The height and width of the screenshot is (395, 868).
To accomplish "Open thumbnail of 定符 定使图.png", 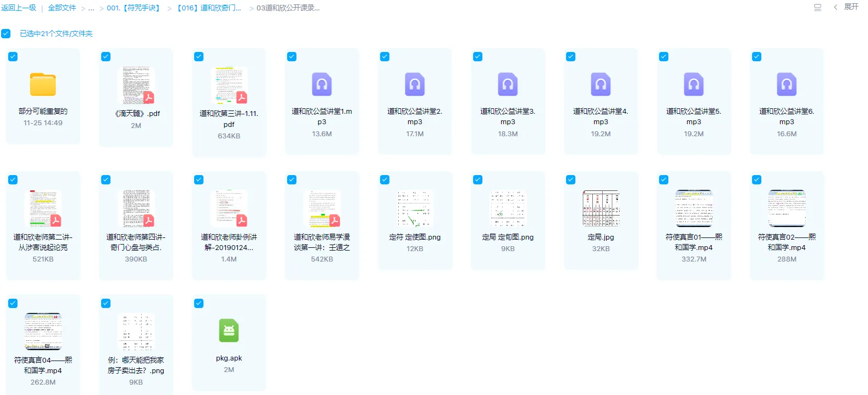I will click(415, 208).
